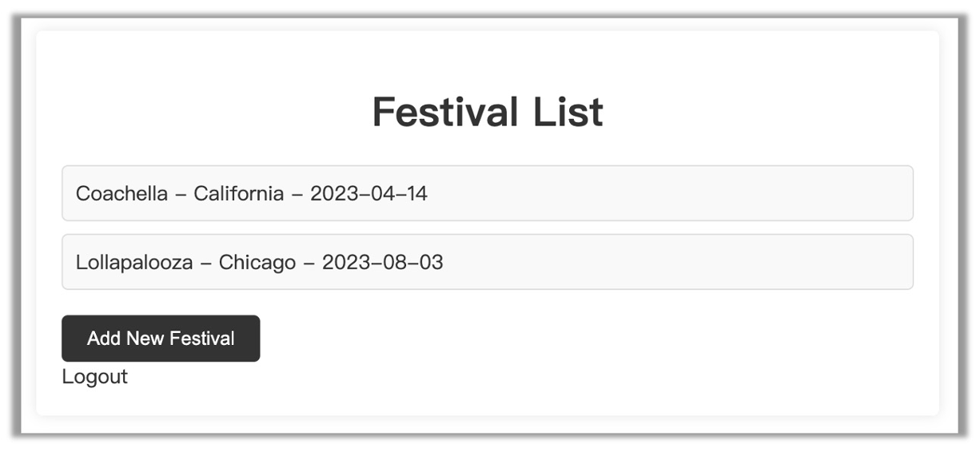980x452 pixels.
Task: Select "California" in the first festival row
Action: [x=238, y=193]
